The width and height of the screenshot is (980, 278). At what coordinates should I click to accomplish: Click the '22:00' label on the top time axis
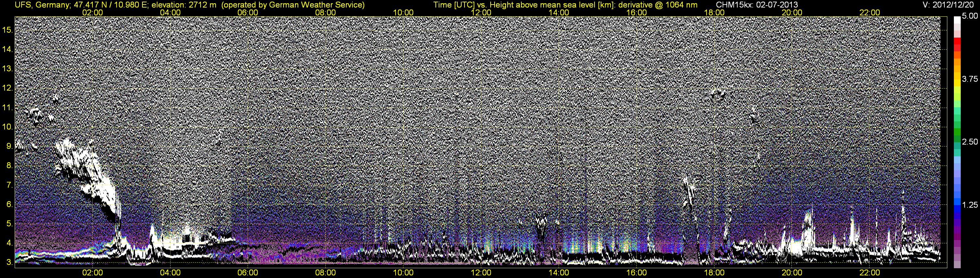[870, 12]
